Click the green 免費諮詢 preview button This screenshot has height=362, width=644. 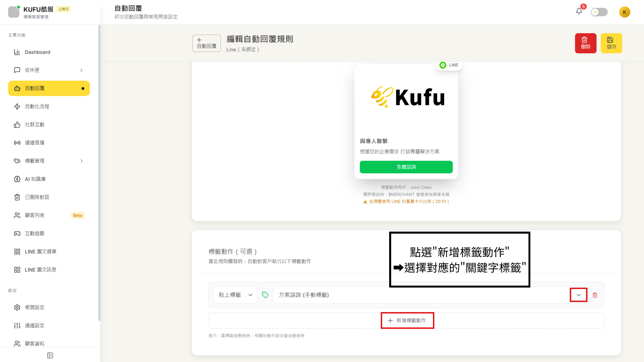tap(406, 167)
